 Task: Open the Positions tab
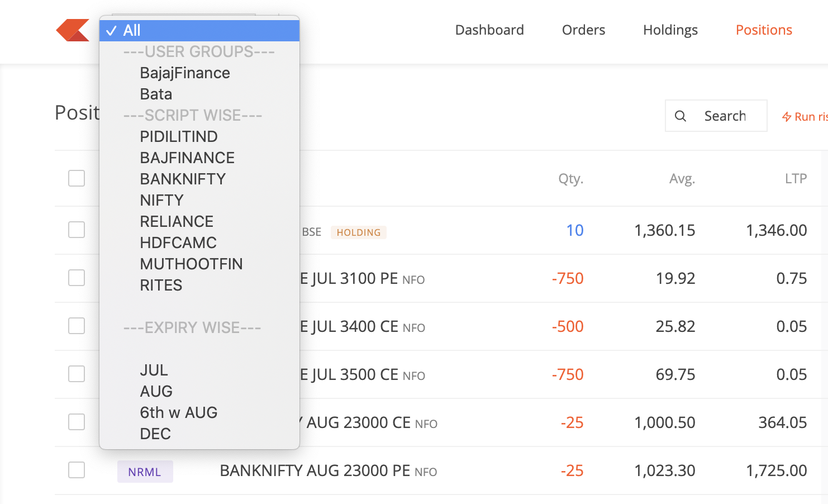[x=764, y=30]
